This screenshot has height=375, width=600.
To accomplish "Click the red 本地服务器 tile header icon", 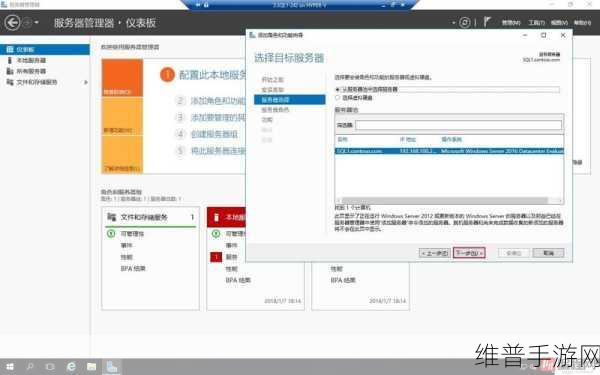I will (x=216, y=217).
